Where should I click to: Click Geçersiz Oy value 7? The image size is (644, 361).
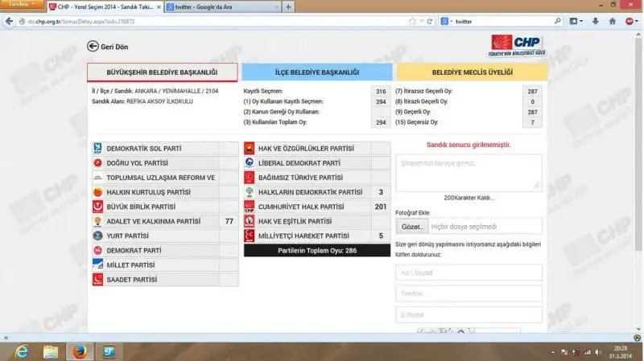pyautogui.click(x=532, y=122)
